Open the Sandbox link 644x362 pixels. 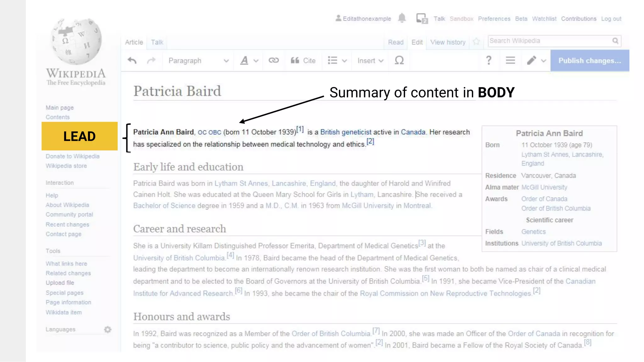coord(461,19)
